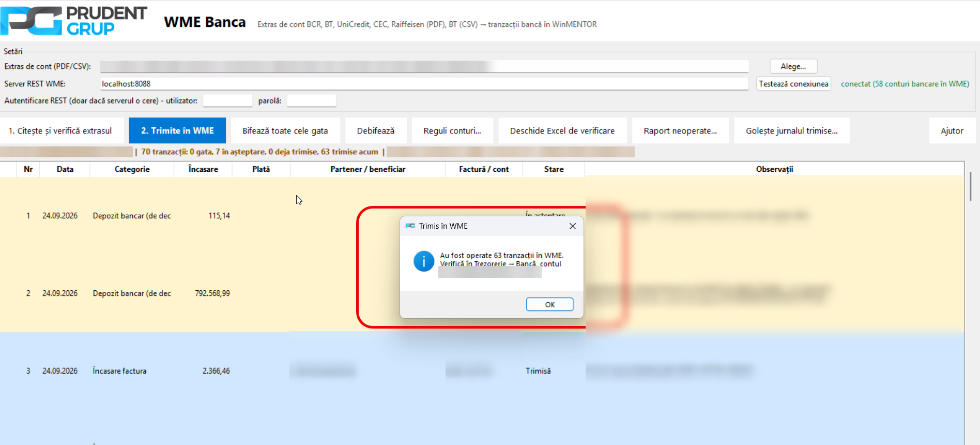This screenshot has width=980, height=445.
Task: Click the Partener / beneficiar column header
Action: click(x=368, y=169)
